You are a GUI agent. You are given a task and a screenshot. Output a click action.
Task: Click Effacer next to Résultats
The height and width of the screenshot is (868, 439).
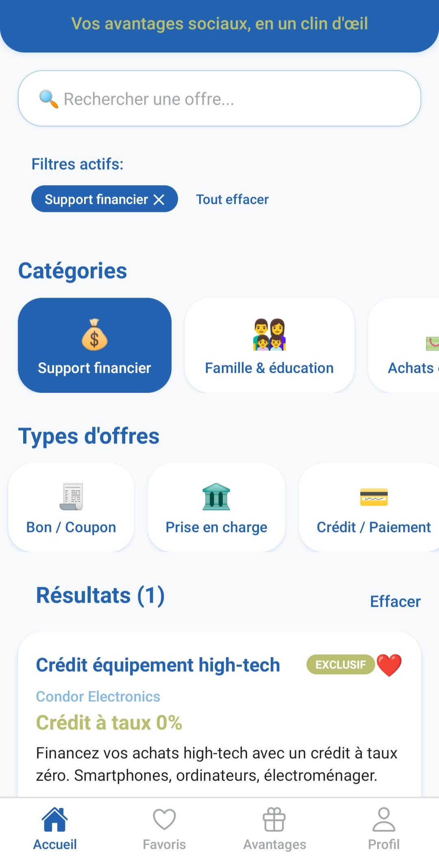tap(395, 602)
